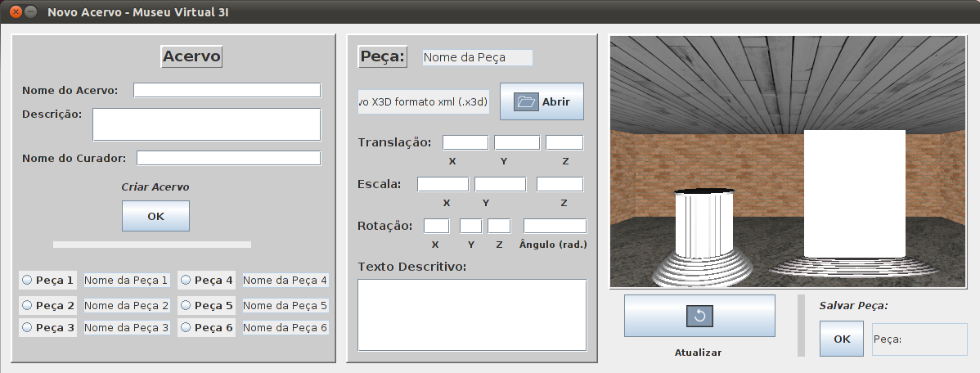Click inside the Texto Descritivo text area
The width and height of the screenshot is (980, 373).
472,315
